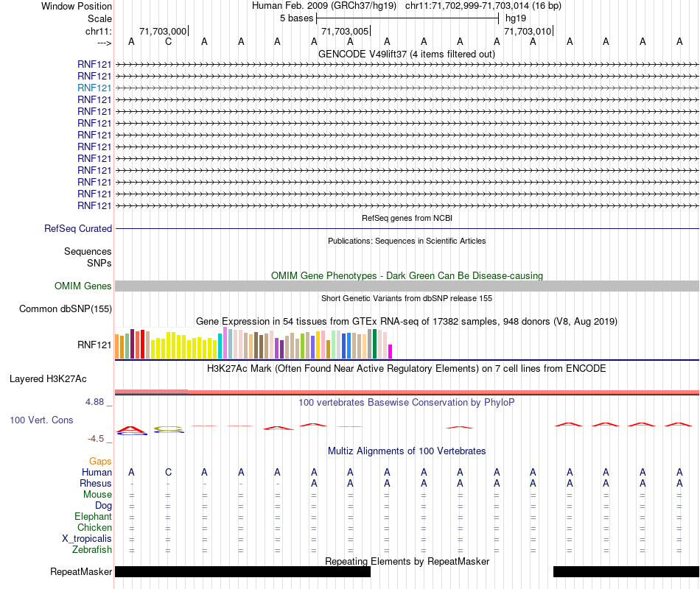Viewport: 700px width, 589px height.
Task: Click the 71,703,005 position marker
Action: 346,31
